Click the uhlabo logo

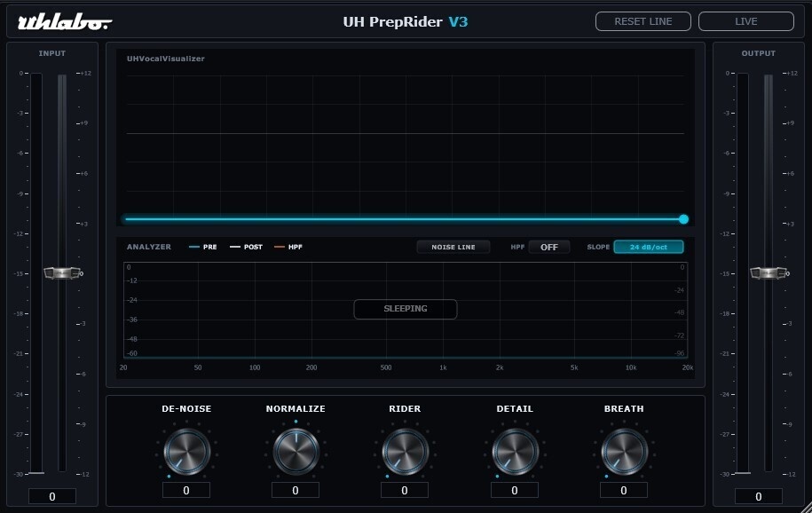coord(65,22)
